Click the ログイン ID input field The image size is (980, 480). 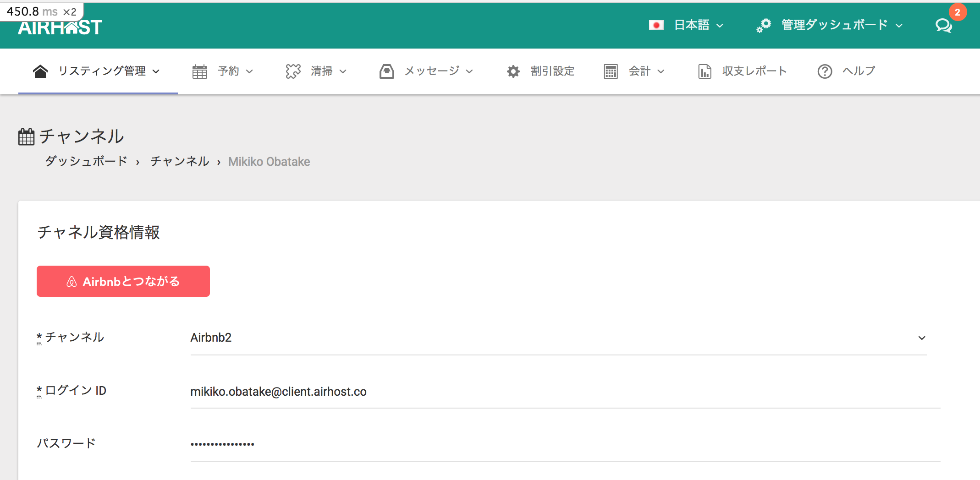(x=565, y=392)
